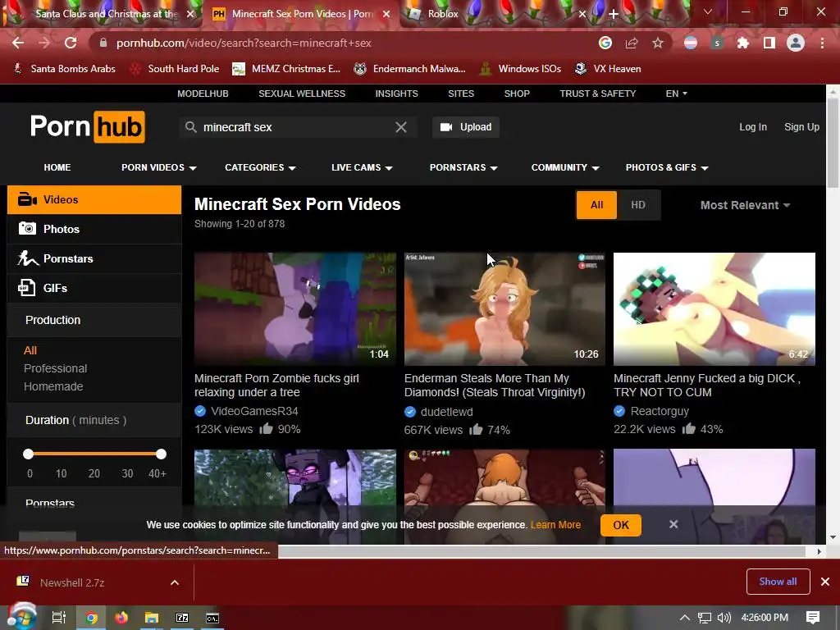840x630 pixels.
Task: Open the Windows Start button
Action: click(x=21, y=618)
